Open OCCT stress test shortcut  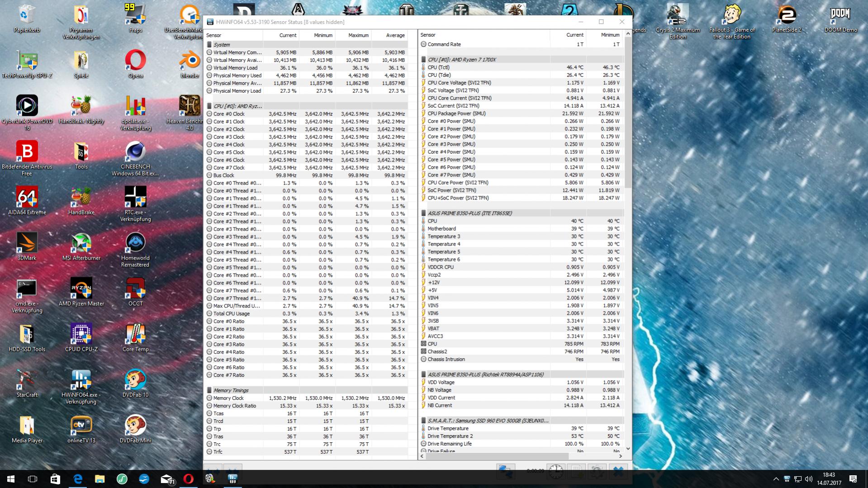click(x=135, y=292)
